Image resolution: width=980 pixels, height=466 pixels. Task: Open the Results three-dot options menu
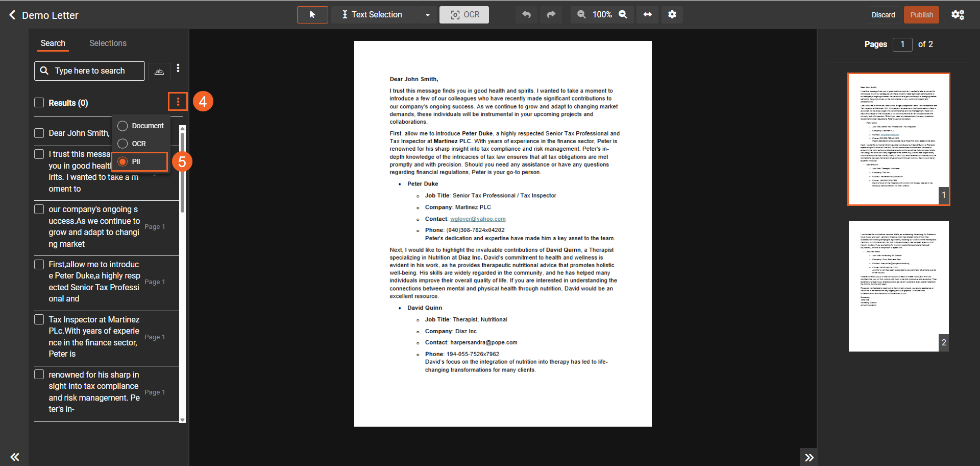(178, 102)
